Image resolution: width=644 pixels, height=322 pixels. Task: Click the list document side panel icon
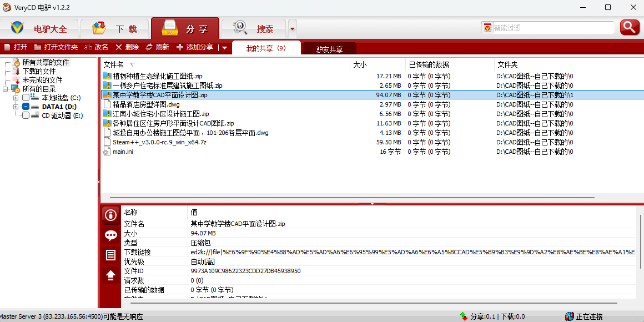click(x=110, y=255)
